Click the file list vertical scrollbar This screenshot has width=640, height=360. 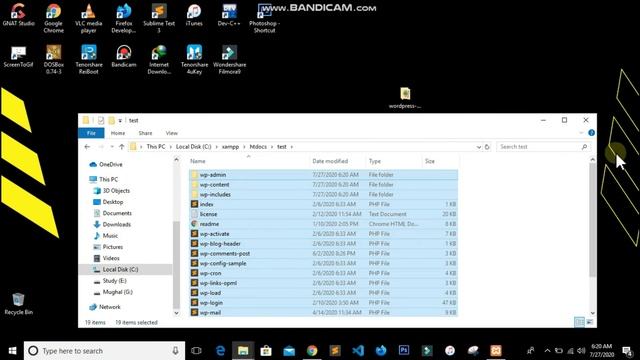(x=592, y=220)
